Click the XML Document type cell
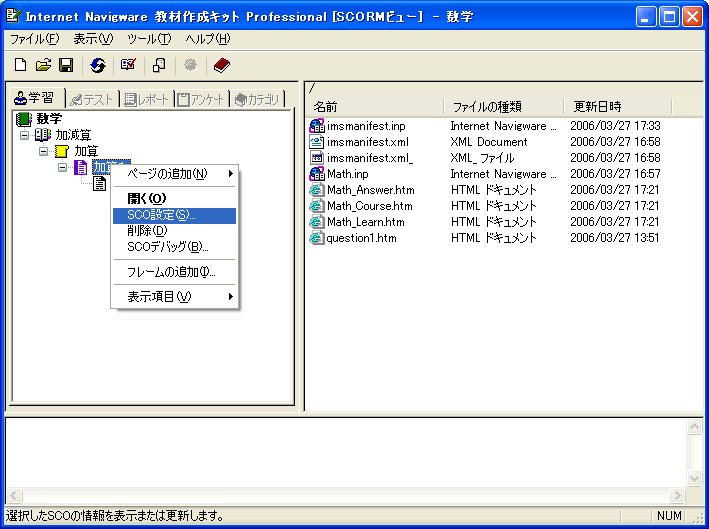709x529 pixels. pyautogui.click(x=489, y=142)
